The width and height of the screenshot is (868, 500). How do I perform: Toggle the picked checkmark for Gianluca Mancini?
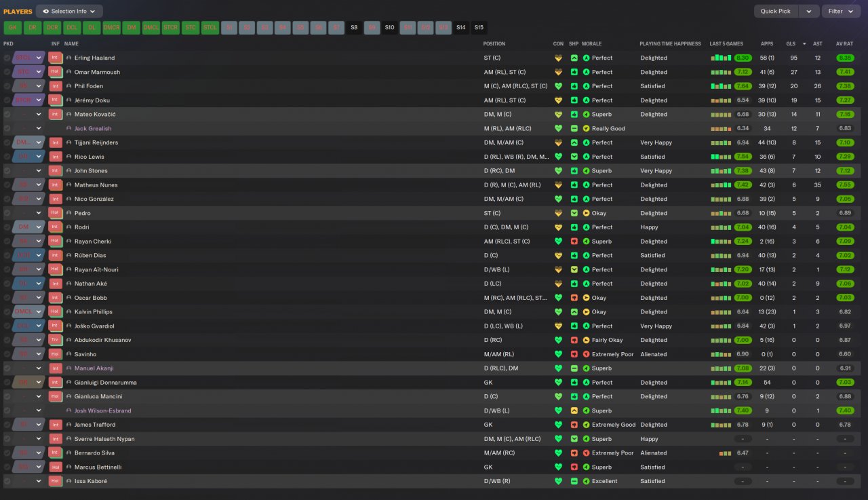(x=7, y=396)
